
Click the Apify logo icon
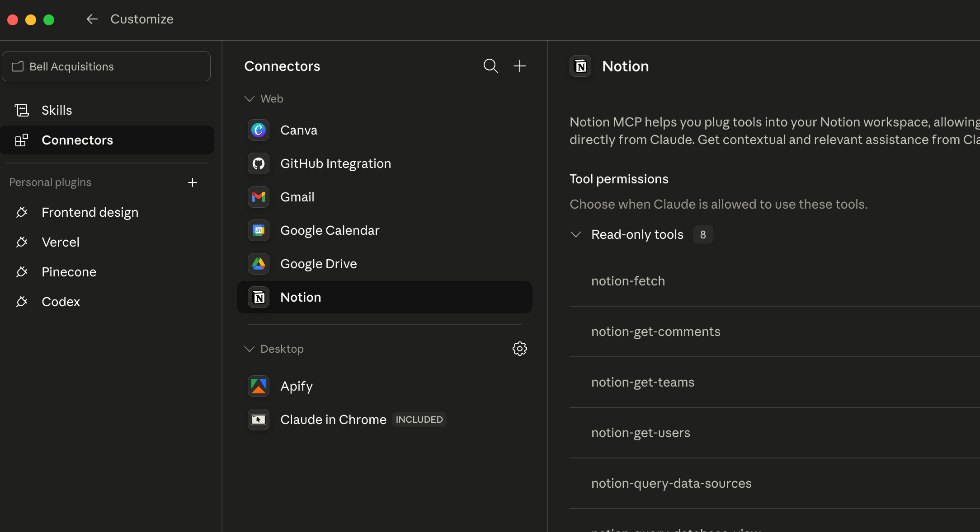tap(259, 386)
